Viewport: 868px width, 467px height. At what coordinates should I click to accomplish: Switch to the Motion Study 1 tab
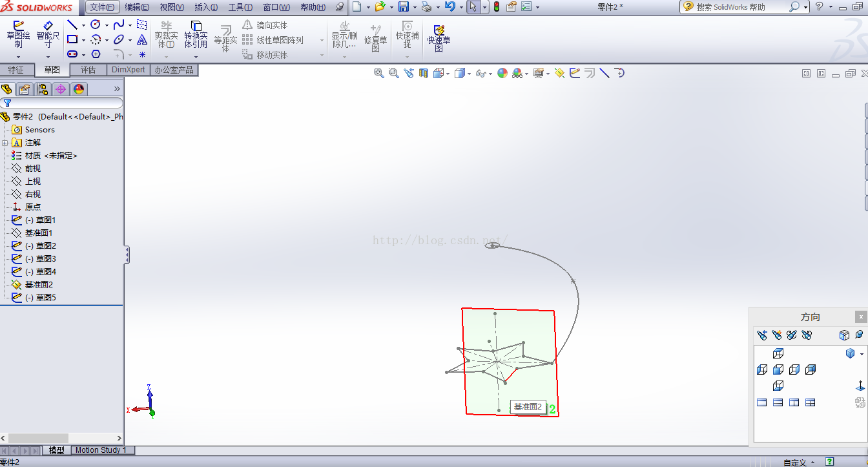tap(101, 450)
